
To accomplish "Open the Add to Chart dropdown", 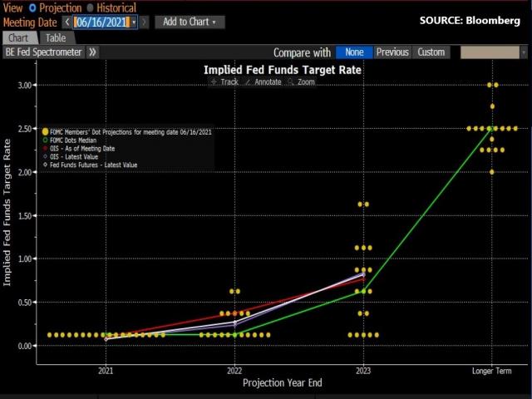I will (189, 22).
